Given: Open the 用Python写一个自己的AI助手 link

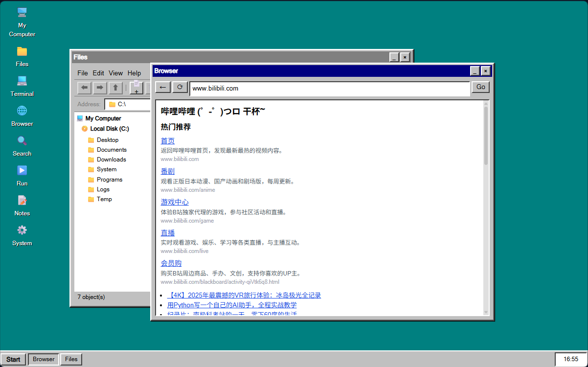Looking at the screenshot, I should pyautogui.click(x=232, y=305).
